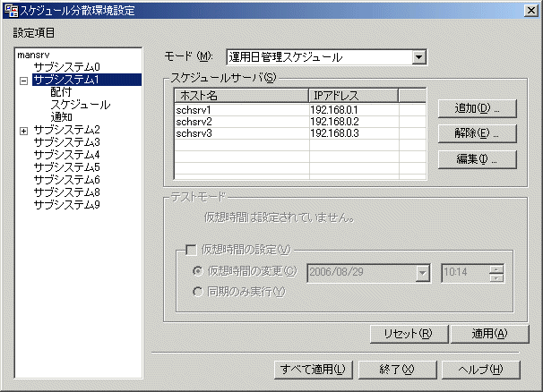Select mansrv root in tree
The width and height of the screenshot is (543, 392).
(33, 55)
